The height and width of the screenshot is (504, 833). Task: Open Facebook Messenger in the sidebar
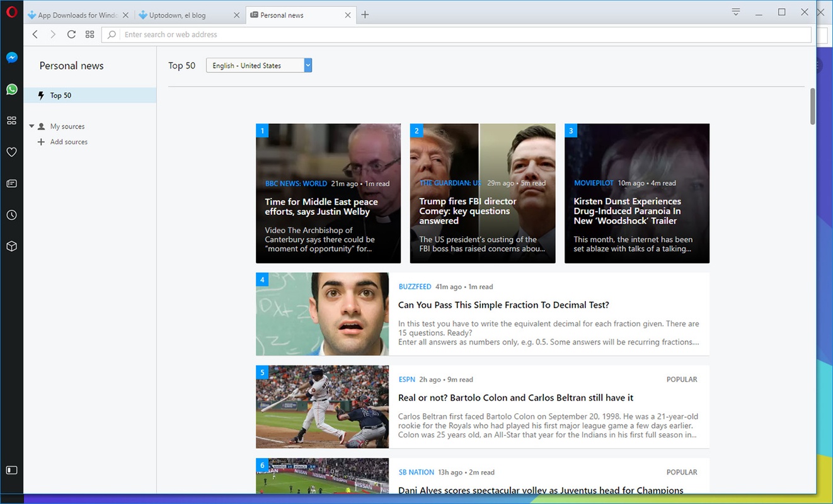click(11, 57)
